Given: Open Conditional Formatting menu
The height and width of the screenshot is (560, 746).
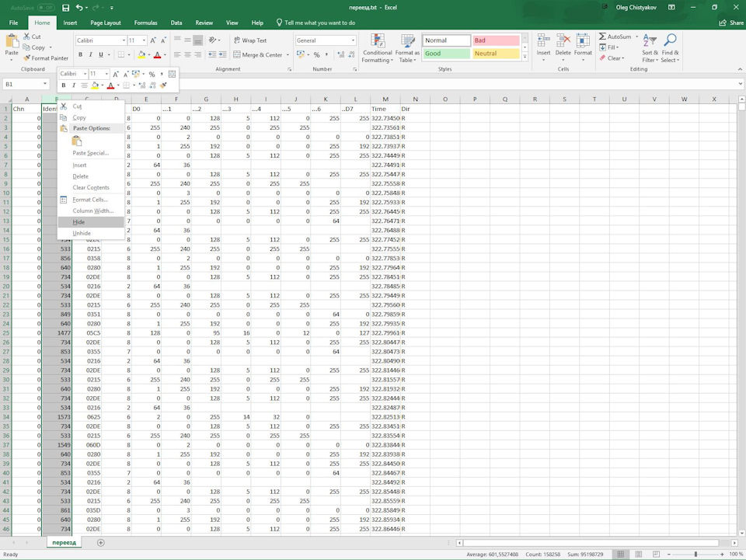Looking at the screenshot, I should coord(378,48).
